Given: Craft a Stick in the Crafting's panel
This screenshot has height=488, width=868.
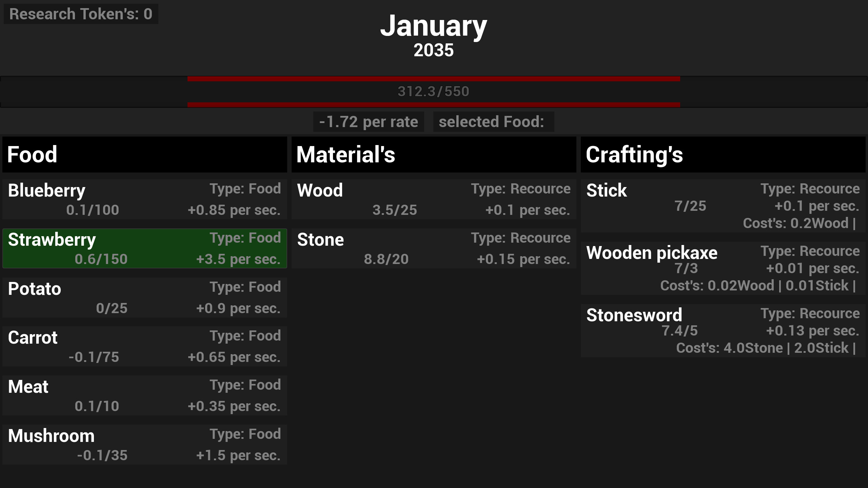Looking at the screenshot, I should [x=722, y=205].
